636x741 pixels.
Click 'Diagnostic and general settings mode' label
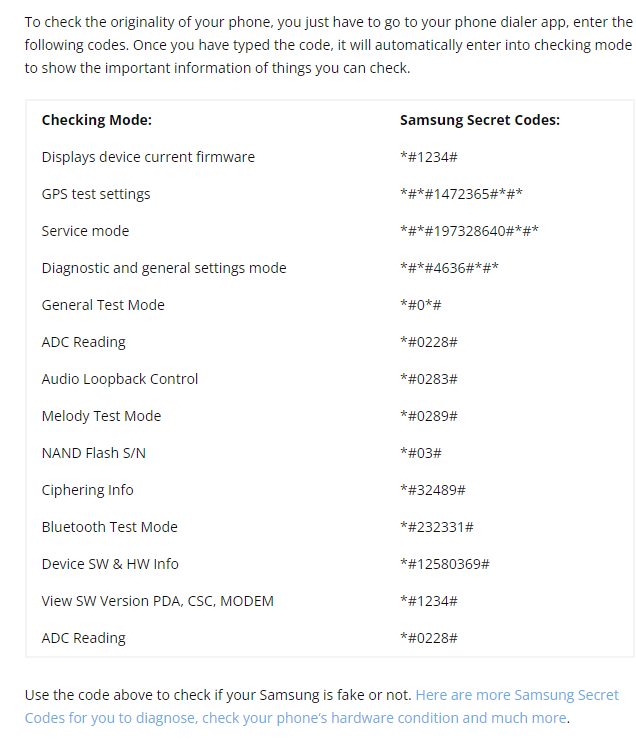[x=164, y=268]
